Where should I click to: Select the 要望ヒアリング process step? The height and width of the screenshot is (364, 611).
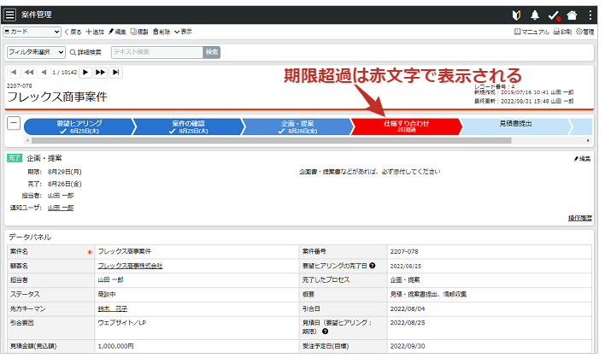click(79, 126)
